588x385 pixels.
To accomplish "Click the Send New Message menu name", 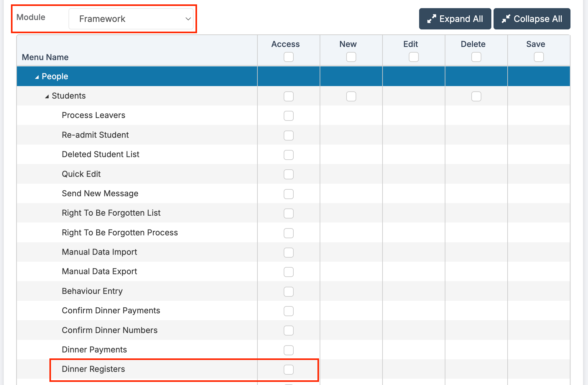I will point(100,193).
